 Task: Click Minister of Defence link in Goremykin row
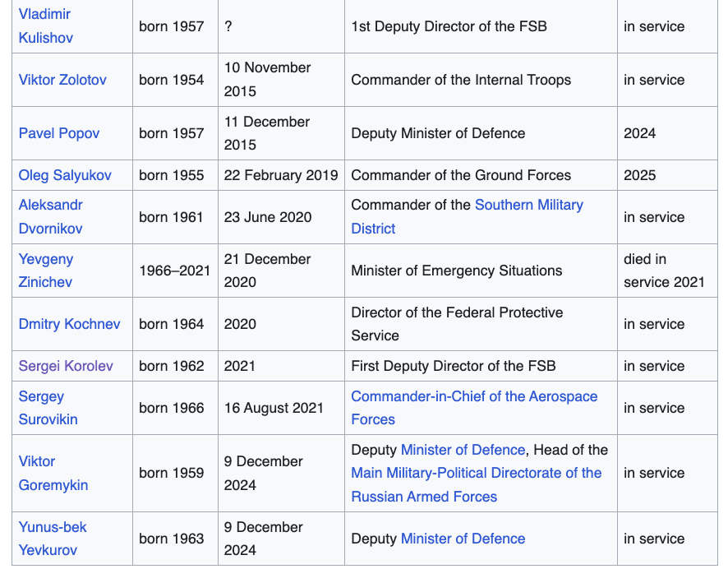pos(463,450)
